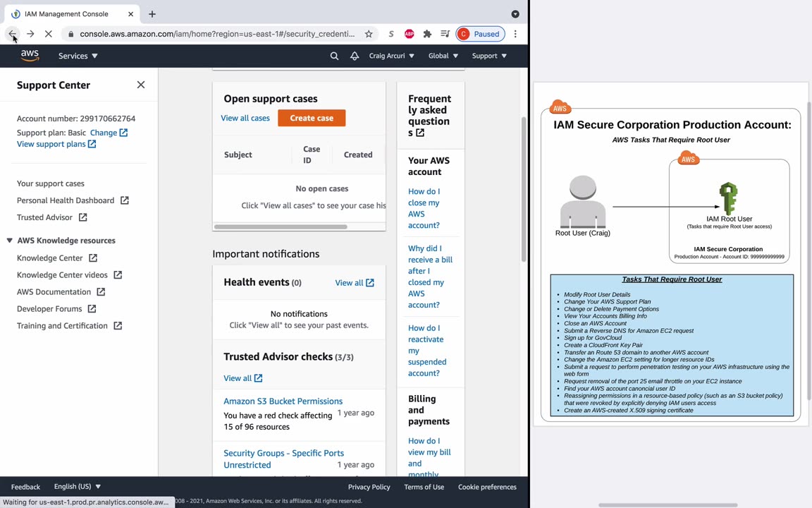Click the S extension icon in toolbar
The width and height of the screenshot is (812, 508).
tap(391, 34)
